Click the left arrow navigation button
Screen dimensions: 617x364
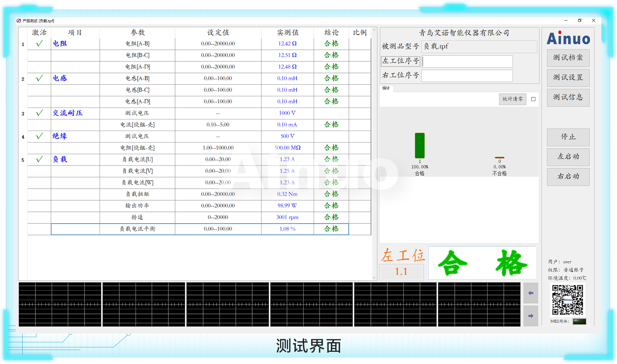point(531,293)
